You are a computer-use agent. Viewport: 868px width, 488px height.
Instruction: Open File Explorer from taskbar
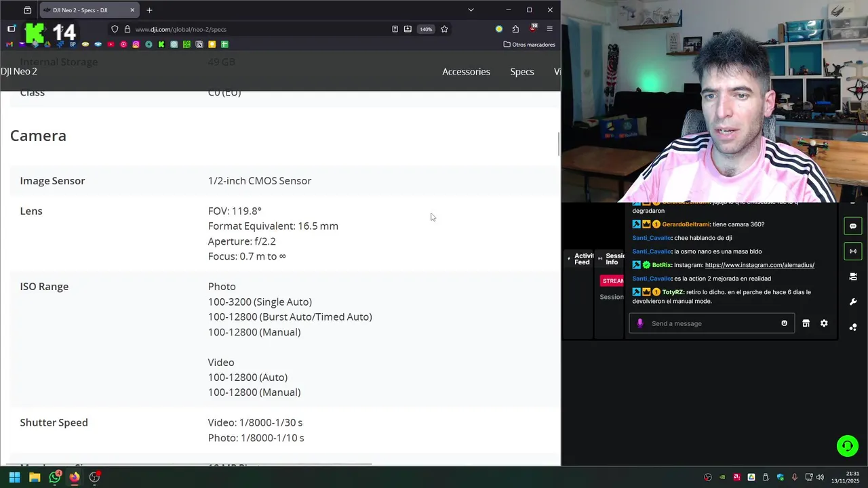[35, 477]
